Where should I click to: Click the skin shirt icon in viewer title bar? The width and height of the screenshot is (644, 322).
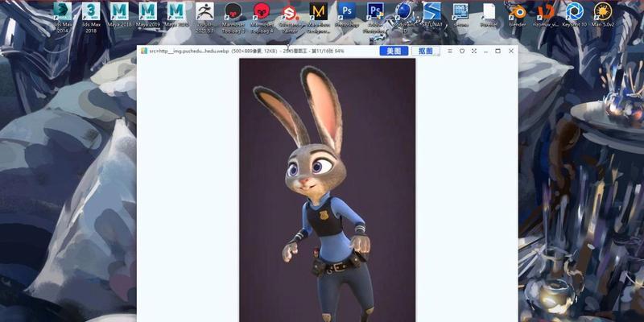pos(462,51)
